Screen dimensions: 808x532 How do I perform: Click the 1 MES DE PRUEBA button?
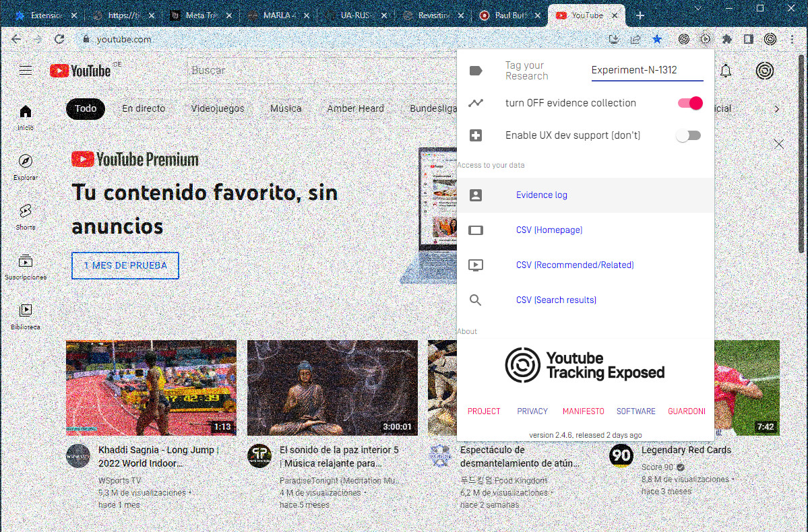[x=125, y=266]
